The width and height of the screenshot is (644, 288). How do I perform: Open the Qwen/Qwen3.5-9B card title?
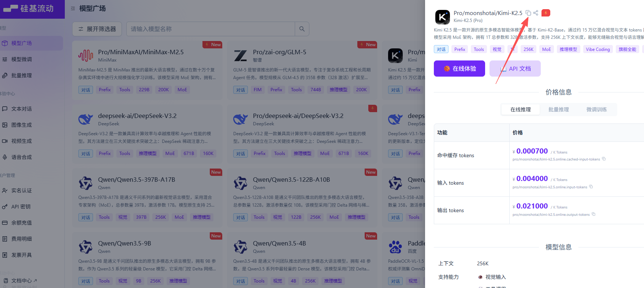point(124,243)
